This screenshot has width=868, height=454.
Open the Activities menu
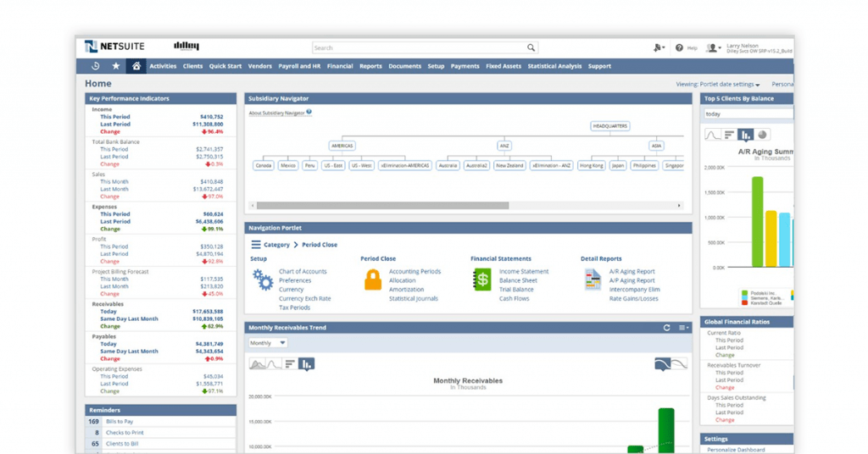[163, 66]
